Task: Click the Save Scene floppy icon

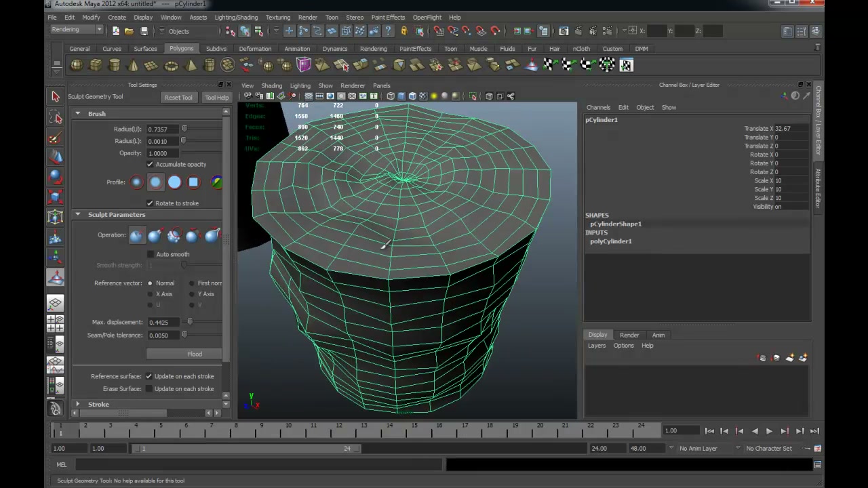Action: point(144,31)
